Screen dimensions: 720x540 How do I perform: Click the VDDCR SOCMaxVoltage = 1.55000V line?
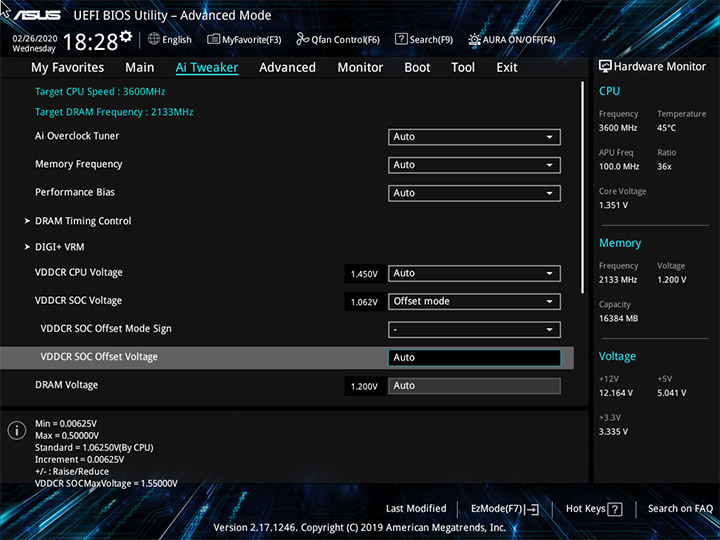(x=106, y=483)
